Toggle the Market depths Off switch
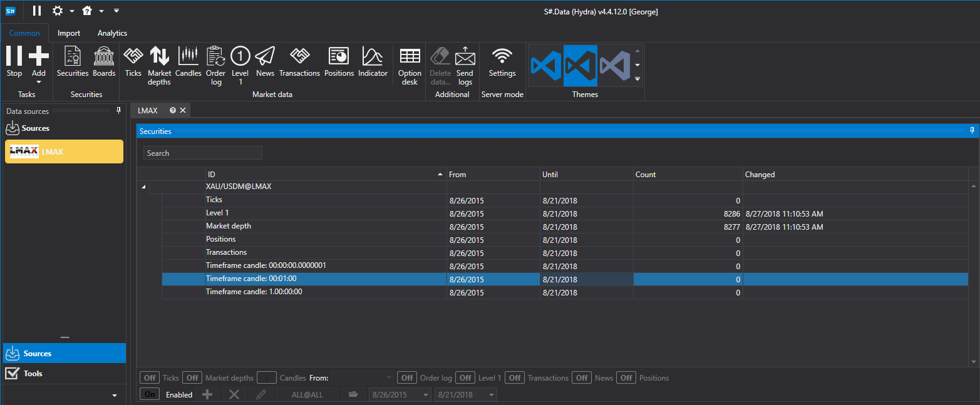Viewport: 980px width, 405px height. click(192, 377)
